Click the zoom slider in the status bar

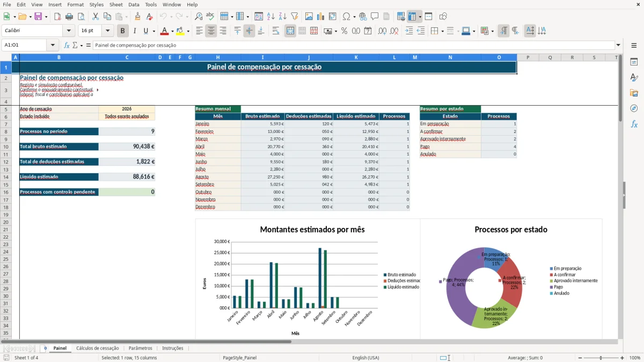[601, 358]
